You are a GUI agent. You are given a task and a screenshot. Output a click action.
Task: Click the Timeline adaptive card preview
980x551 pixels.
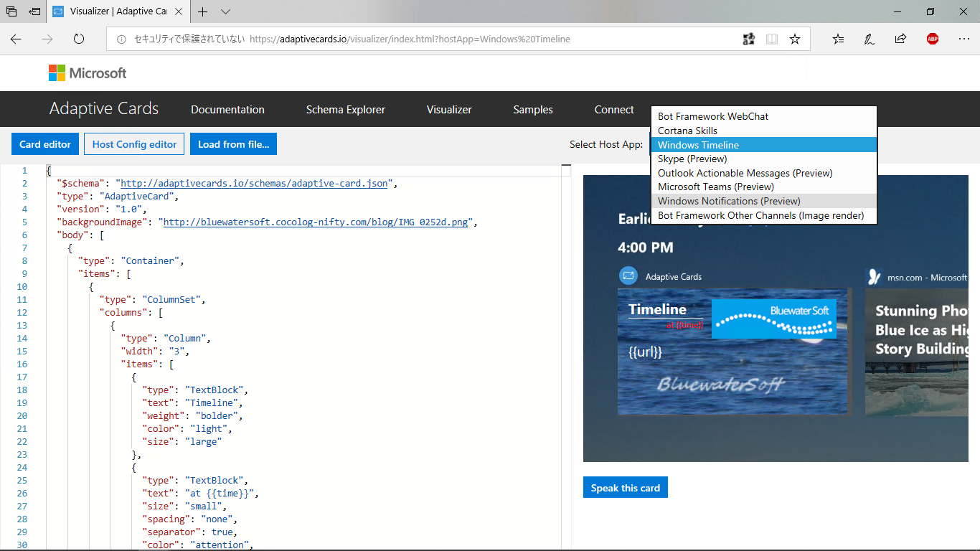click(733, 352)
